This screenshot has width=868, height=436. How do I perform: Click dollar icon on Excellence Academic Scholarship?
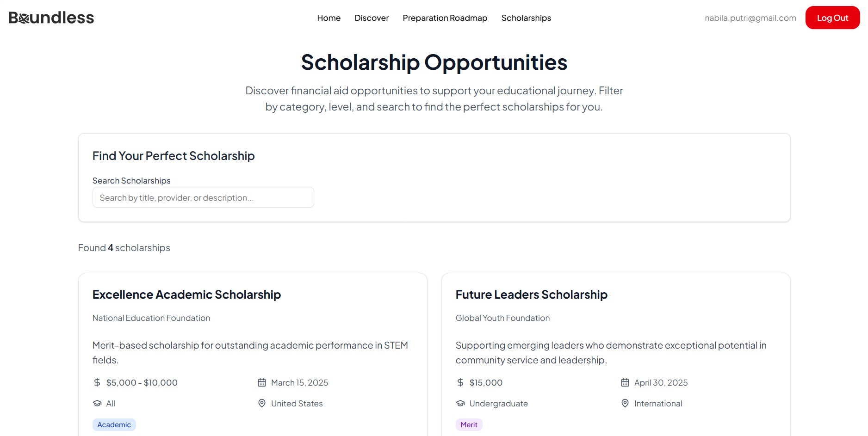tap(97, 382)
